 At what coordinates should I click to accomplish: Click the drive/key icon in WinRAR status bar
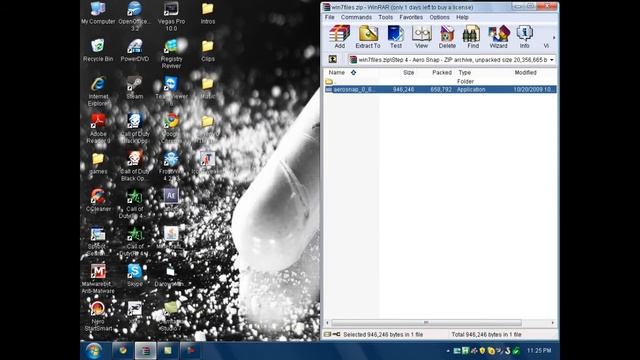click(332, 334)
